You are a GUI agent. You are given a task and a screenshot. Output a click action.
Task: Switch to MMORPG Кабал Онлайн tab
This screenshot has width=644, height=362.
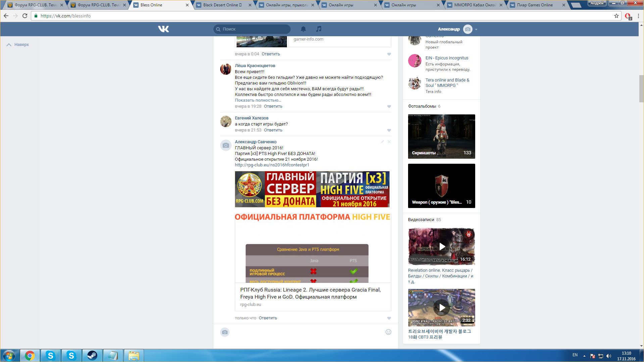[474, 5]
